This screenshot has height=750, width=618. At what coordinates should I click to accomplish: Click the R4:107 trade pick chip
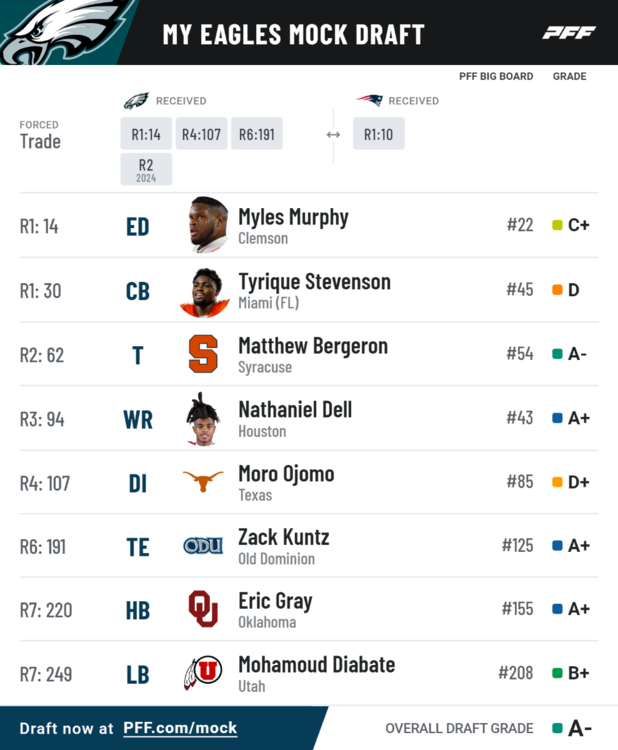[201, 134]
